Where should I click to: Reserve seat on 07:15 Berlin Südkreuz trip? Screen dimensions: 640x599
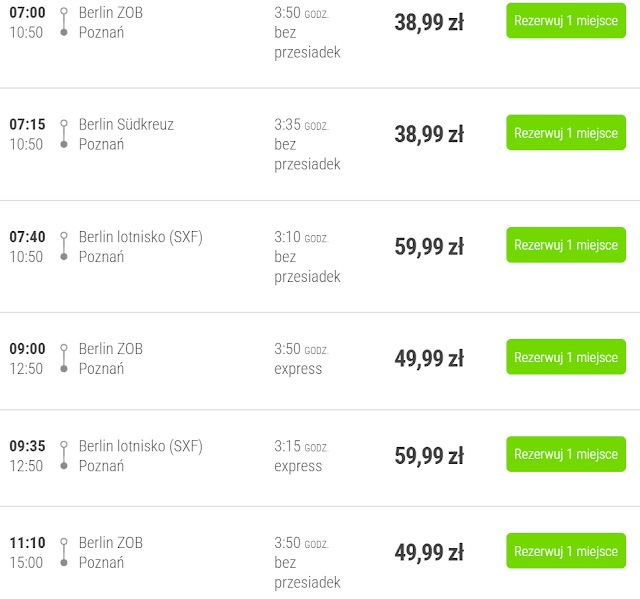[566, 133]
